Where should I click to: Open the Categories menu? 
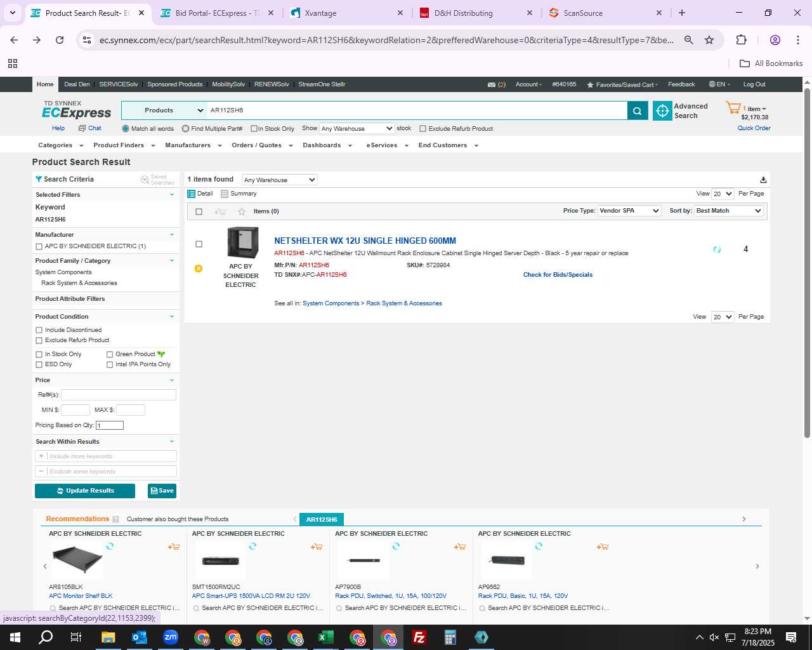coord(60,145)
